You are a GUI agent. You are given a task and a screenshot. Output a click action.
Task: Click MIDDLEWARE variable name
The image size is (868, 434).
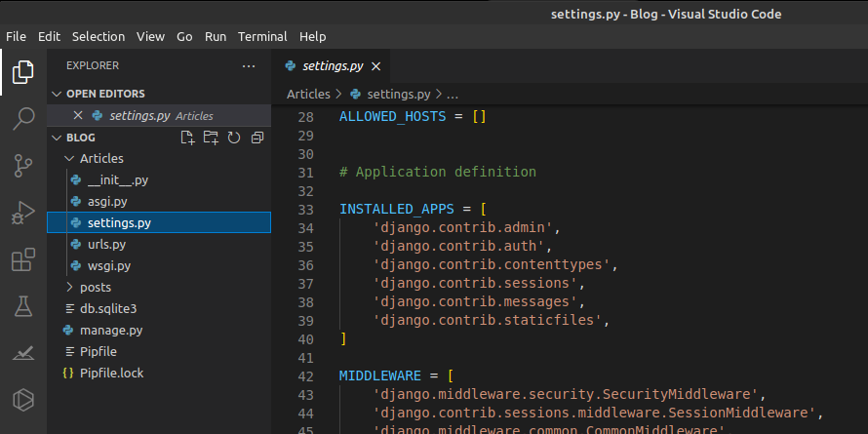click(x=380, y=375)
